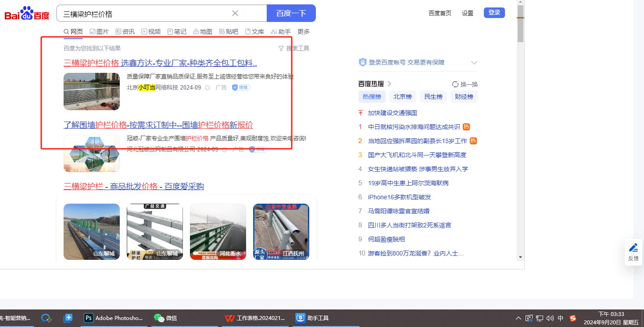This screenshot has width=644, height=327.
Task: Open the 河北衡水 product image
Action: tap(218, 232)
